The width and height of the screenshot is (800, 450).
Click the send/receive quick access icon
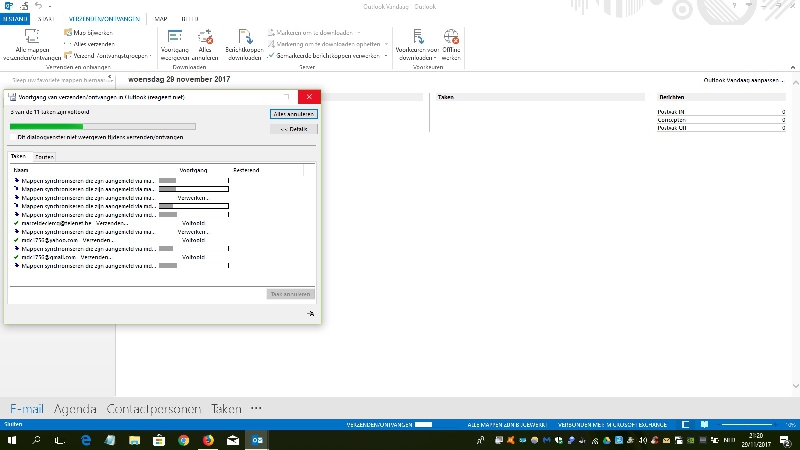point(24,6)
